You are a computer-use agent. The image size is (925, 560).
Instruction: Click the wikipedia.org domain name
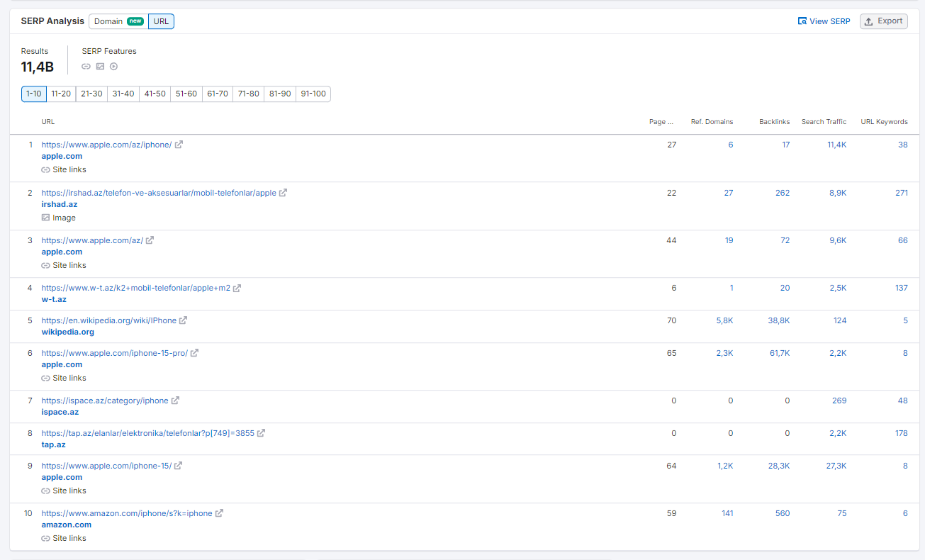click(x=67, y=332)
